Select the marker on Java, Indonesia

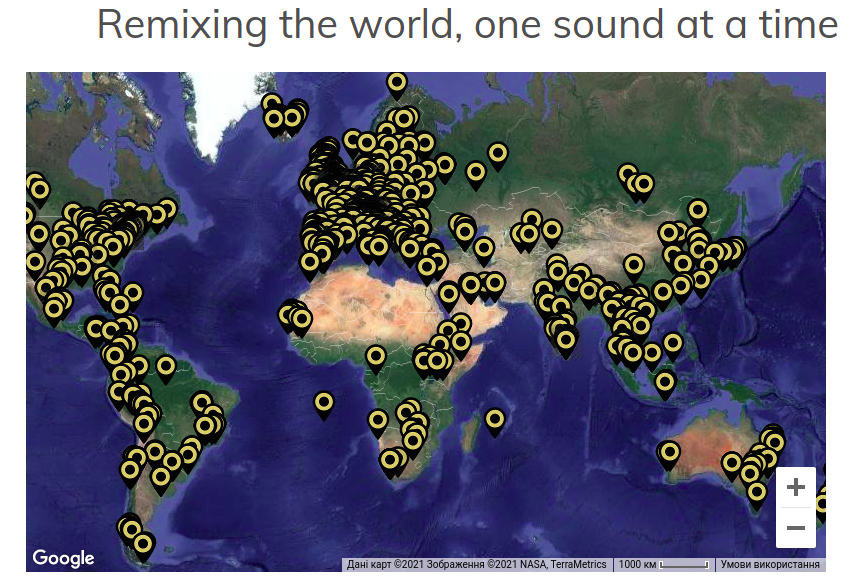[x=665, y=386]
